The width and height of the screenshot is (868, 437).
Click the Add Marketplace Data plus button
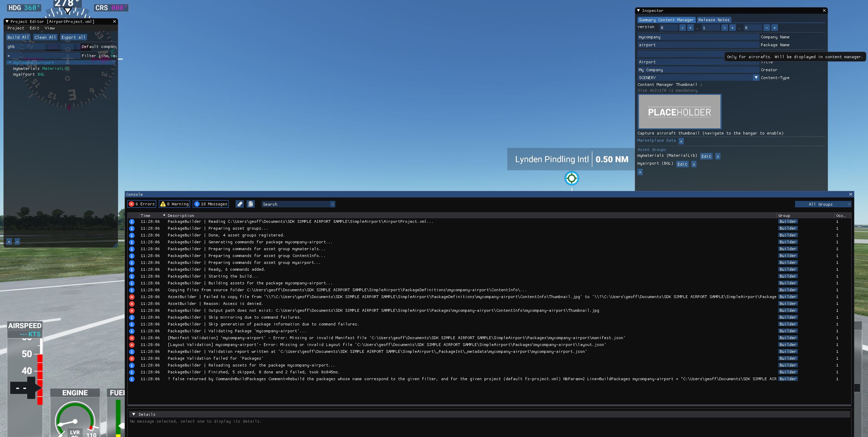[x=681, y=141]
